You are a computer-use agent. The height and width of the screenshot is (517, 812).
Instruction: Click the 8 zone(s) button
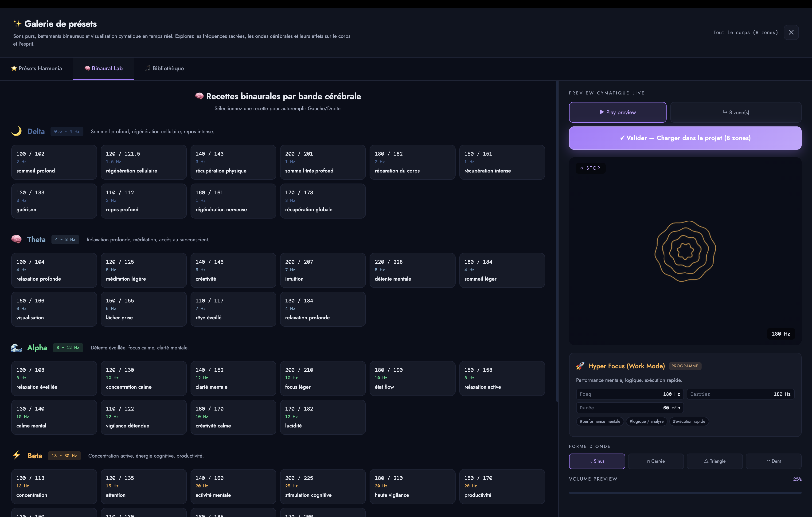point(736,112)
